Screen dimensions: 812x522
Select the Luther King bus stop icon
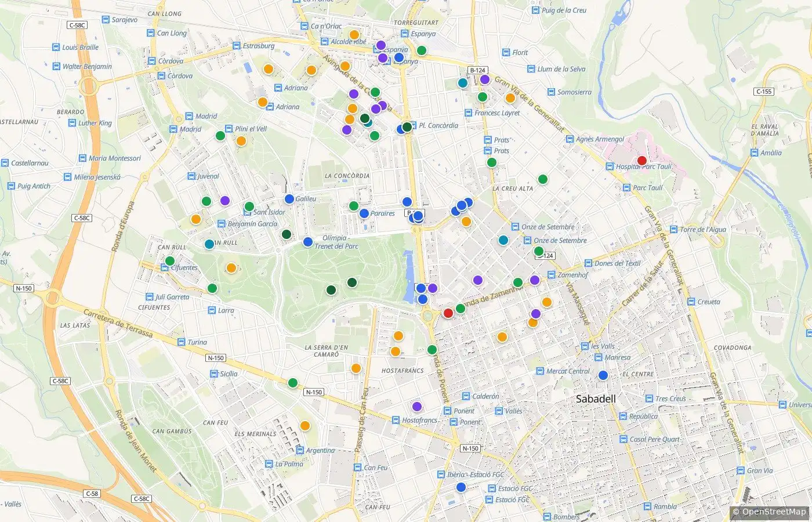[72, 123]
